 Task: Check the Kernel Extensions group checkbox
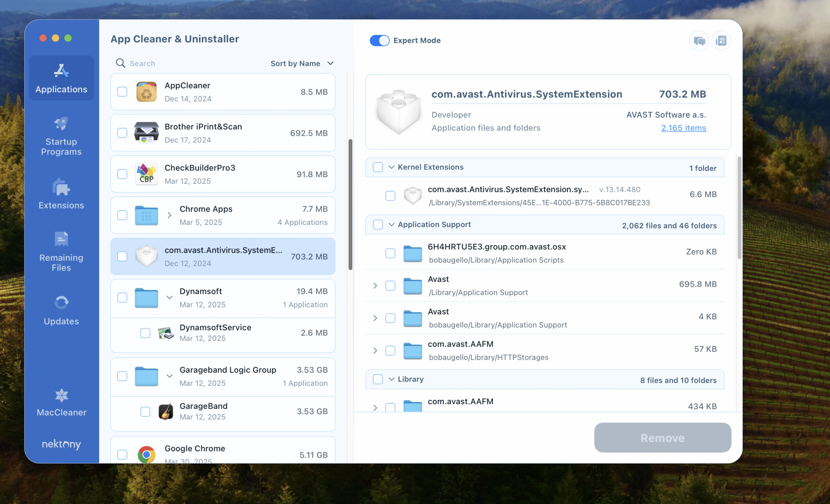point(378,167)
